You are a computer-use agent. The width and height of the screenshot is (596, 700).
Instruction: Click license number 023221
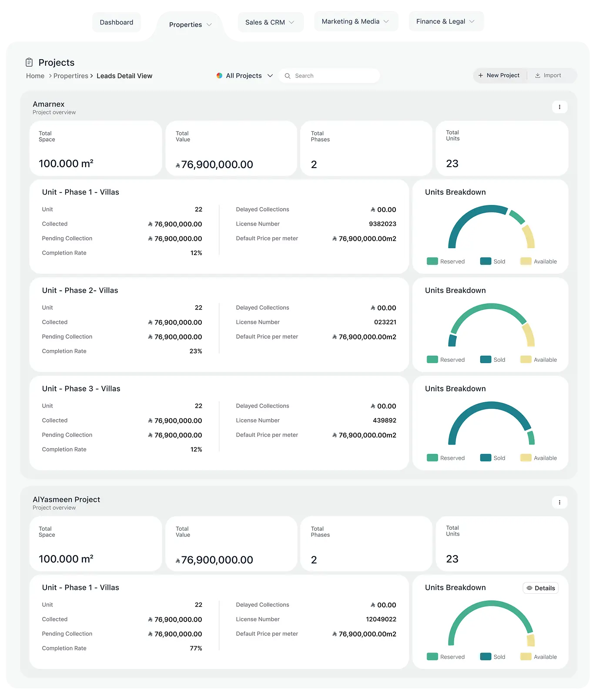[x=385, y=322]
